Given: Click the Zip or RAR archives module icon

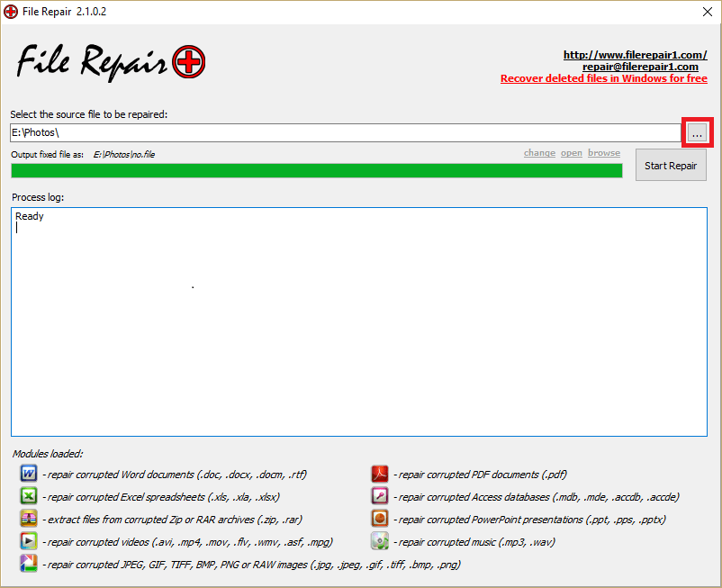Looking at the screenshot, I should (x=29, y=519).
